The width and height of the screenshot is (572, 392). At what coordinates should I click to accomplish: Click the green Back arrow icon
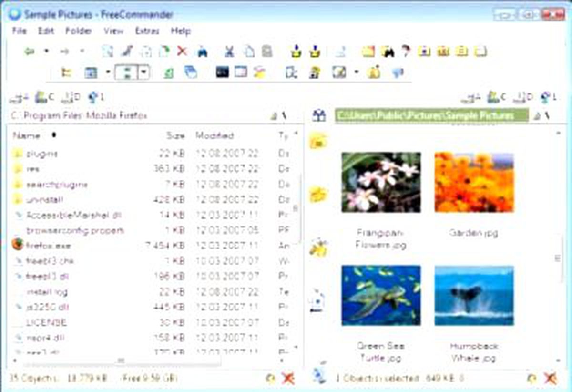[30, 51]
